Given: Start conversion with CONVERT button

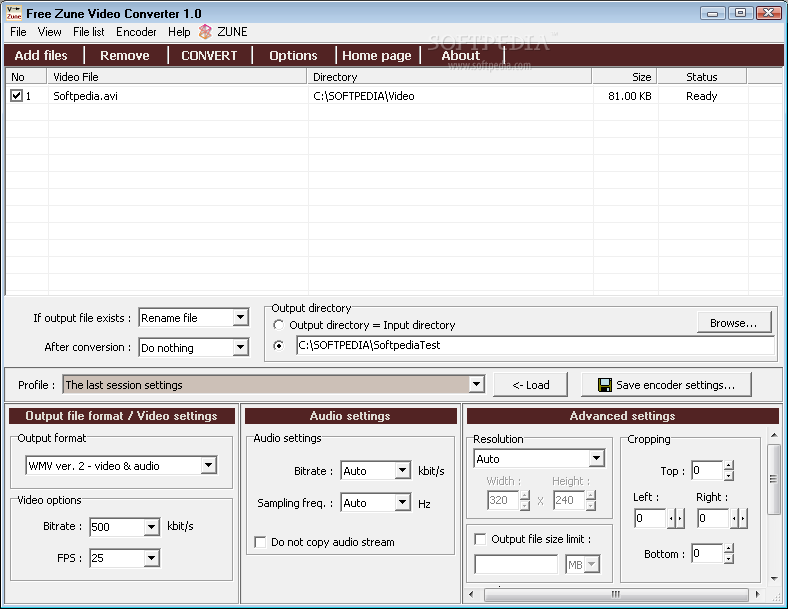Looking at the screenshot, I should click(209, 55).
